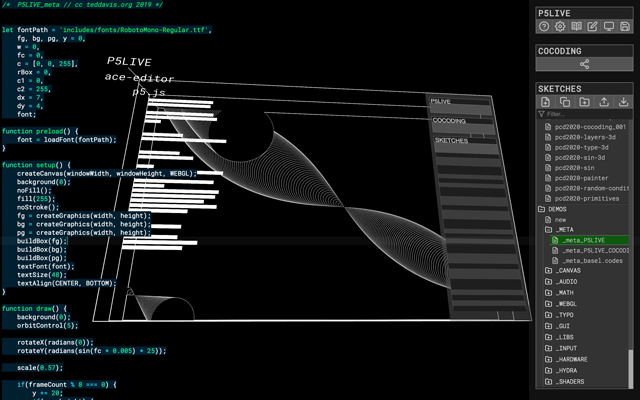This screenshot has height=400, width=640.
Task: Click the download sketches icon
Action: click(624, 101)
